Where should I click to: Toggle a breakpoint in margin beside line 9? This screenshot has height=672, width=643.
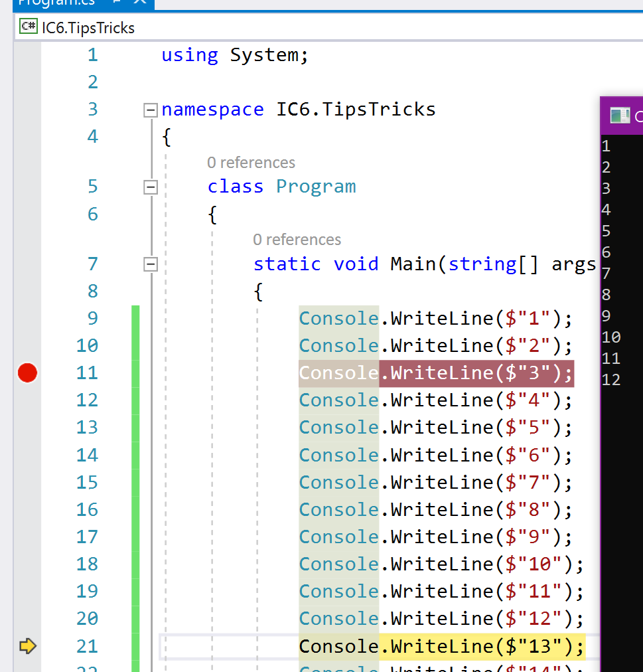click(27, 319)
